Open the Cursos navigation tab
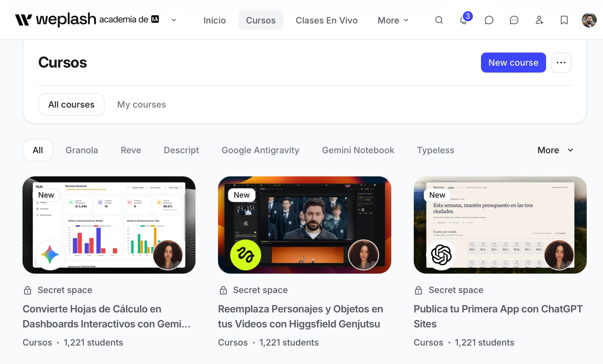Viewport: 603px width, 364px height. point(261,20)
